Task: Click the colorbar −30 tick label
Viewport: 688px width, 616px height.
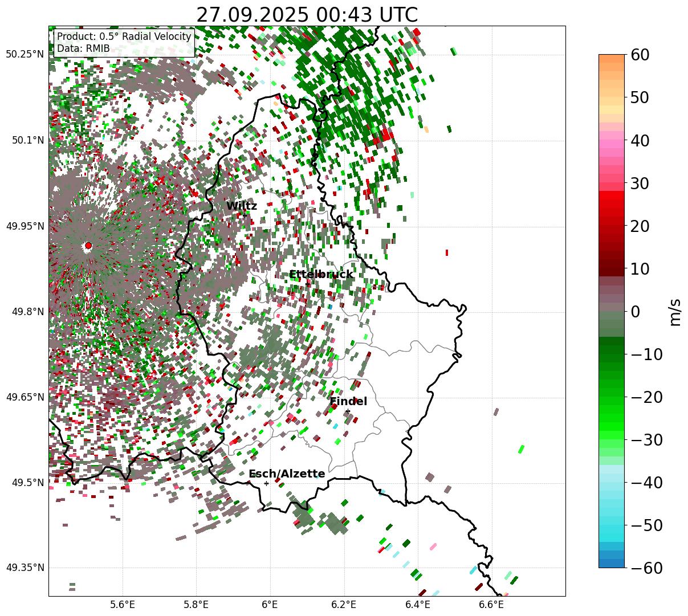Action: coord(646,440)
